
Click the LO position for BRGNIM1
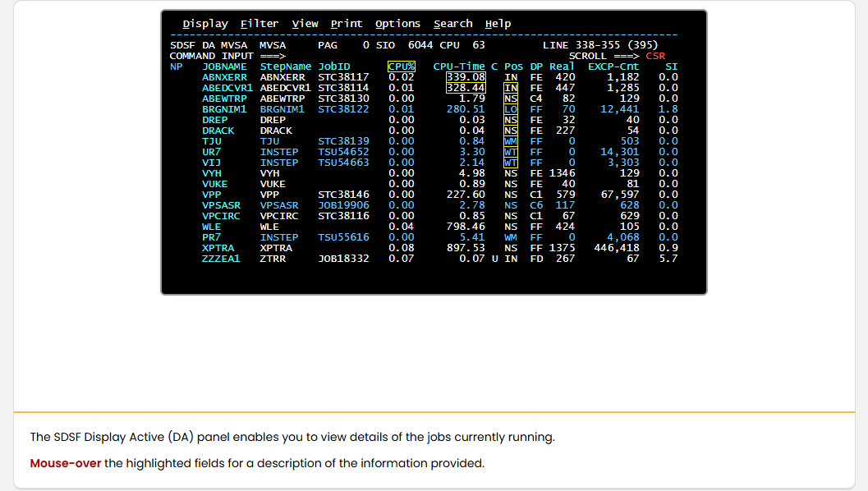click(x=511, y=109)
